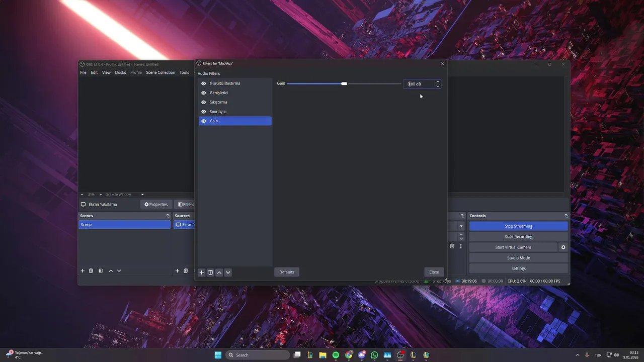Click up arrow stepper left of Start Recording

point(461,234)
